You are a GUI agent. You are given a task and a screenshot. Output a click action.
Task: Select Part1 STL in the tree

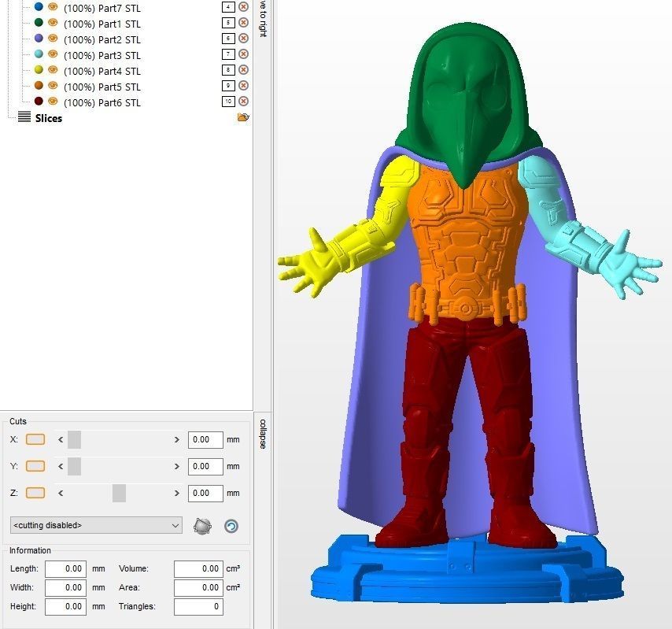(102, 24)
